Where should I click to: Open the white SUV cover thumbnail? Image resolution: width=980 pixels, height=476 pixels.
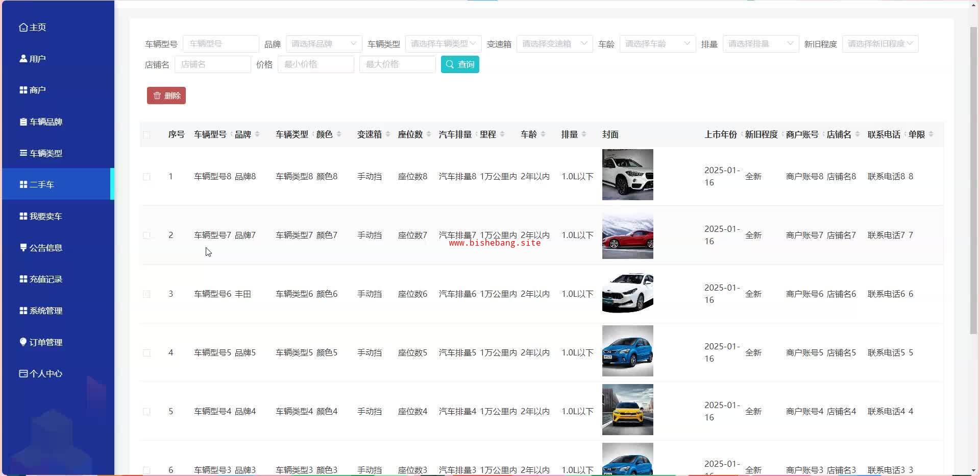click(627, 175)
